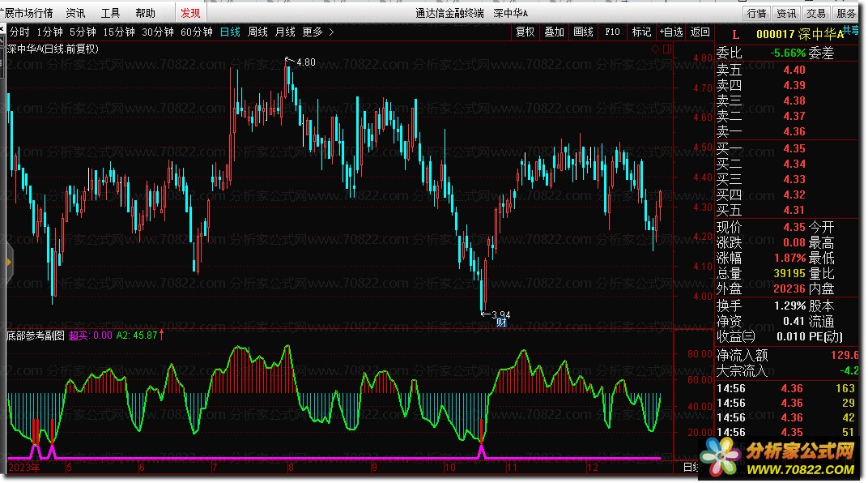Click the top-right 服务 button
The height and width of the screenshot is (483, 868).
pyautogui.click(x=846, y=13)
